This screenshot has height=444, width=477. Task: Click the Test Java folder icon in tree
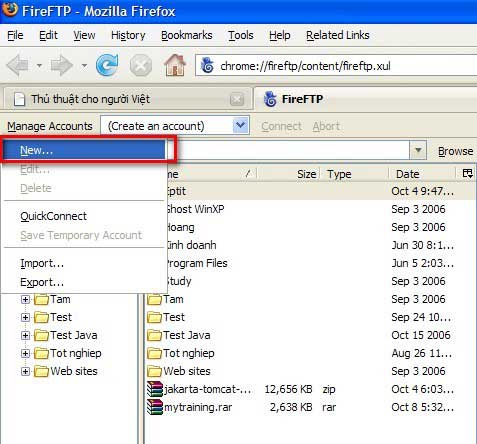click(41, 335)
